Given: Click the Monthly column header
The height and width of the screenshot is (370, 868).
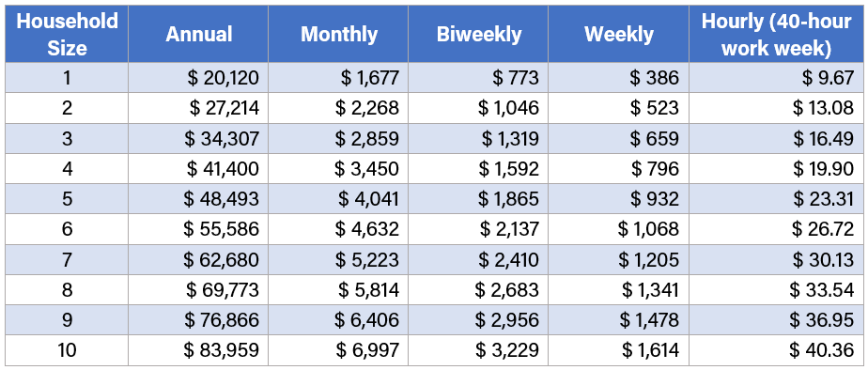Looking at the screenshot, I should [x=338, y=34].
